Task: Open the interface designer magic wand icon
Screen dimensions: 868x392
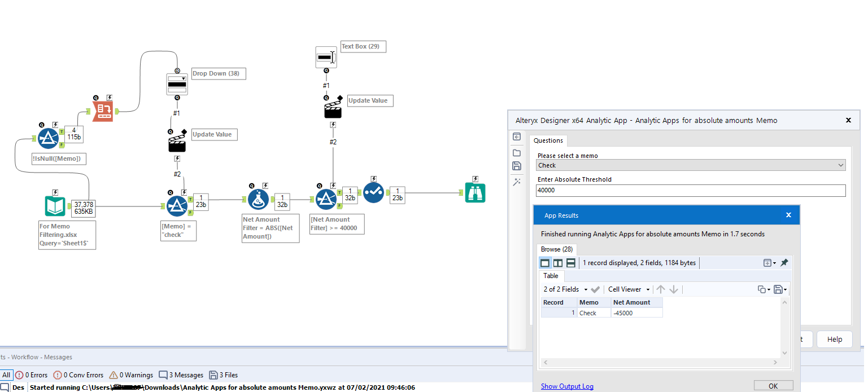Action: [517, 182]
